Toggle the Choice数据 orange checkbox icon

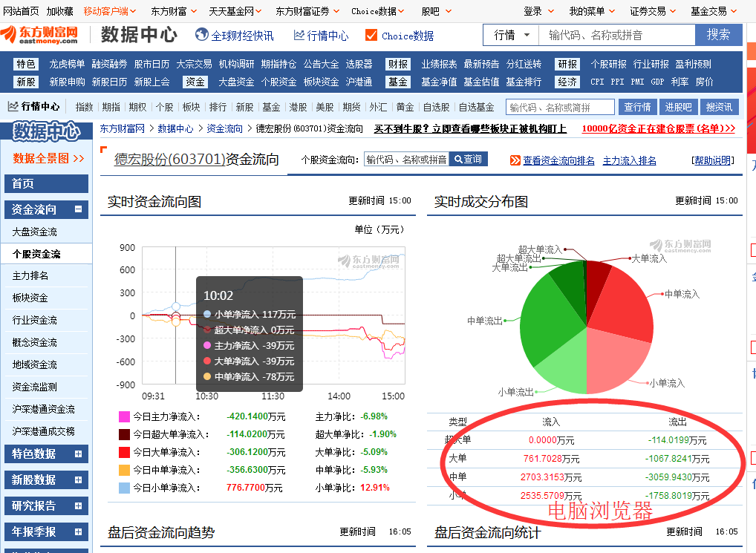(371, 35)
